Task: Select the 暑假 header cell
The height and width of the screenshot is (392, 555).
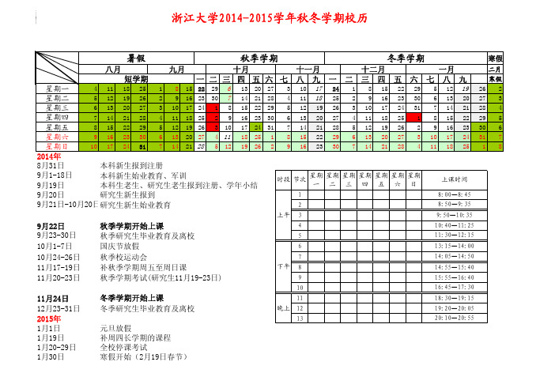Action: coord(136,58)
